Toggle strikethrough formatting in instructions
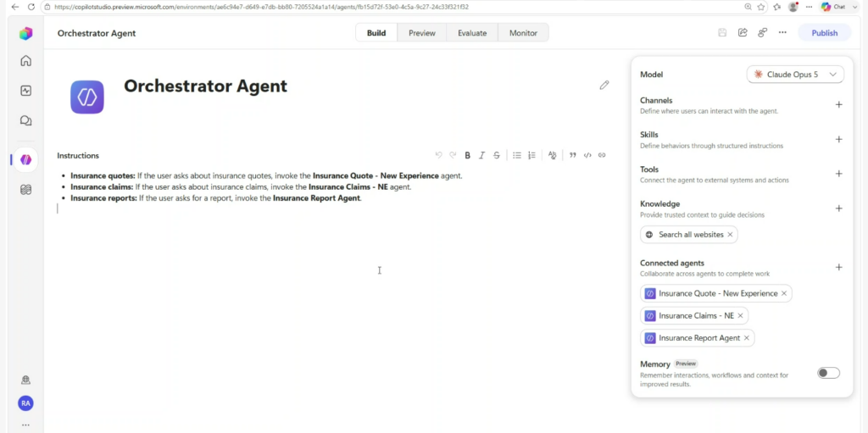This screenshot has height=433, width=868. [497, 155]
